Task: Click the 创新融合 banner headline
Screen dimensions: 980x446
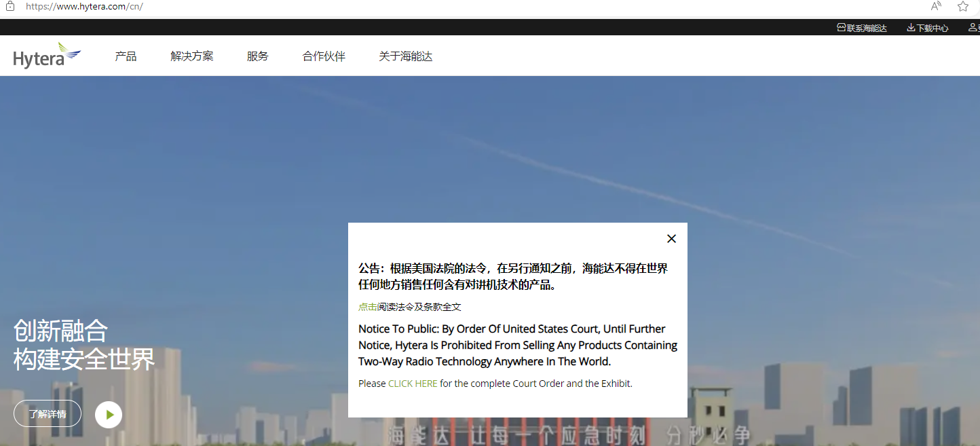Action: pyautogui.click(x=61, y=331)
